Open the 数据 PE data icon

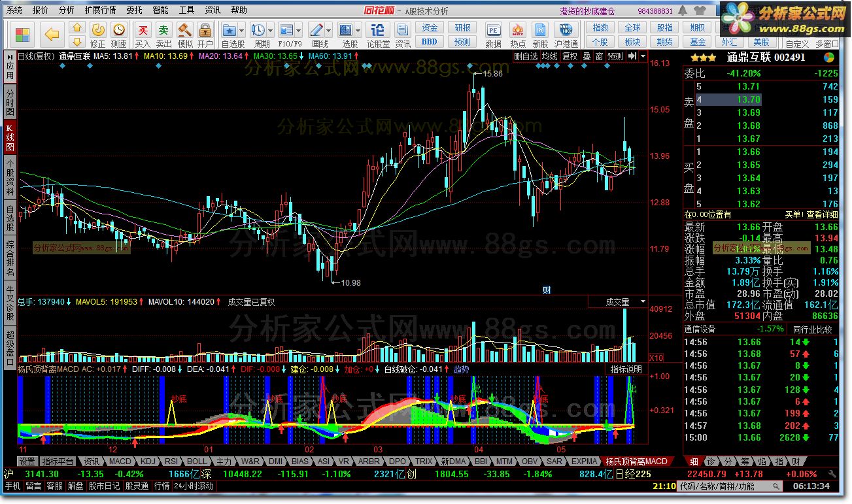(494, 30)
